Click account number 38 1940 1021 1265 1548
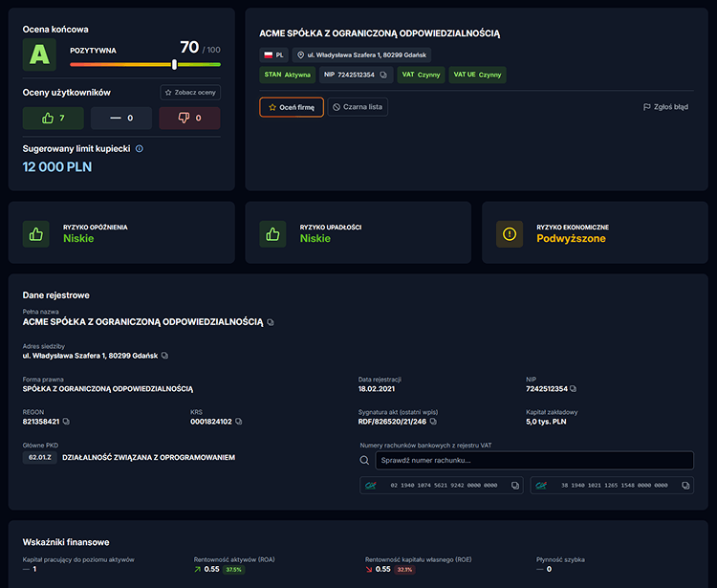This screenshot has height=588, width=717. [x=614, y=486]
